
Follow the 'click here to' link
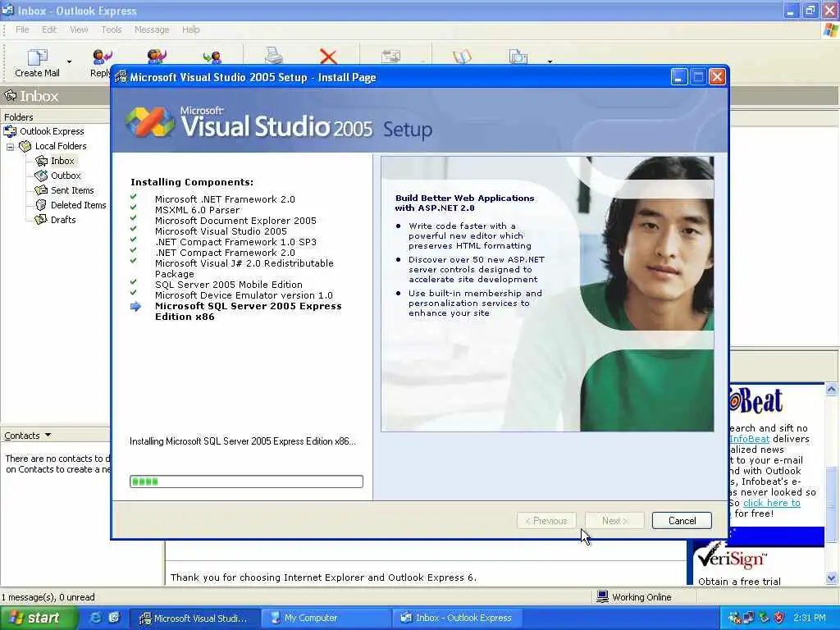(771, 503)
